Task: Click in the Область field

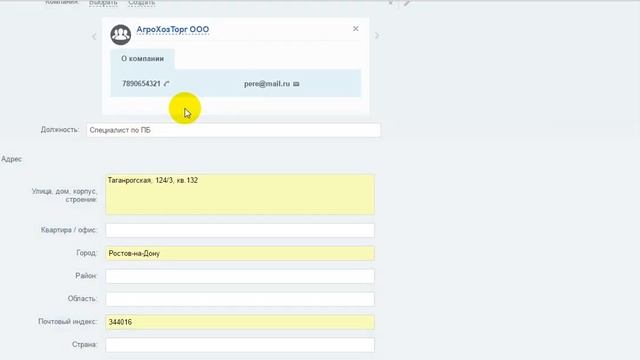Action: tap(240, 299)
